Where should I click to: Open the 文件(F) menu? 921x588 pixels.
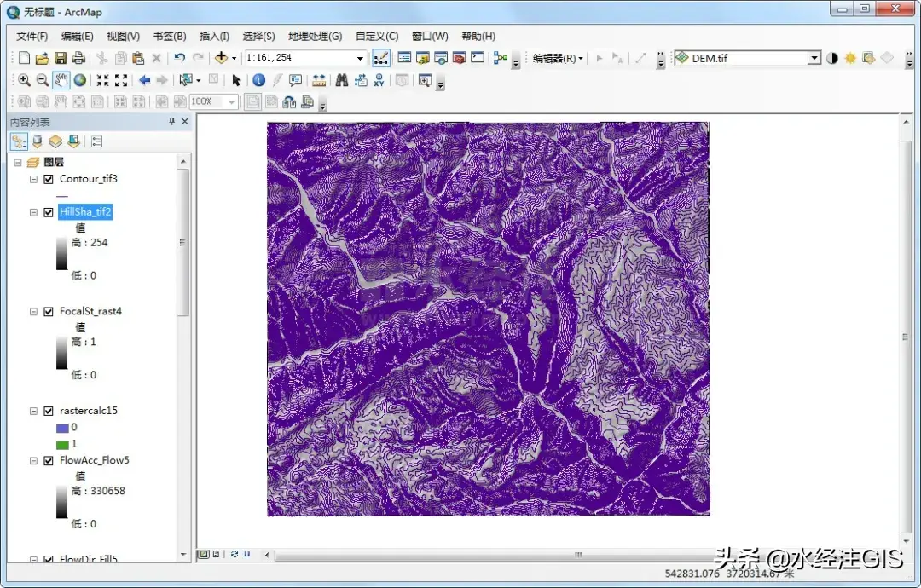[x=32, y=36]
